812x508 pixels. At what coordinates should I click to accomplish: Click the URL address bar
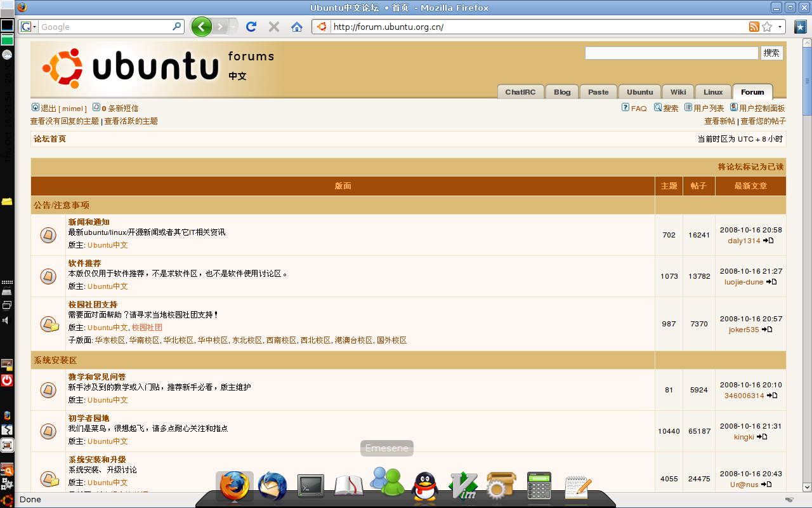(539, 27)
